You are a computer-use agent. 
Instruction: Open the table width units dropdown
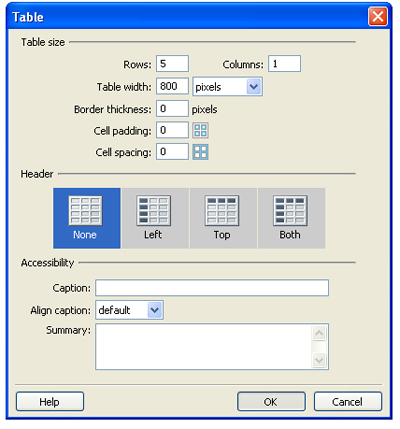tap(228, 87)
